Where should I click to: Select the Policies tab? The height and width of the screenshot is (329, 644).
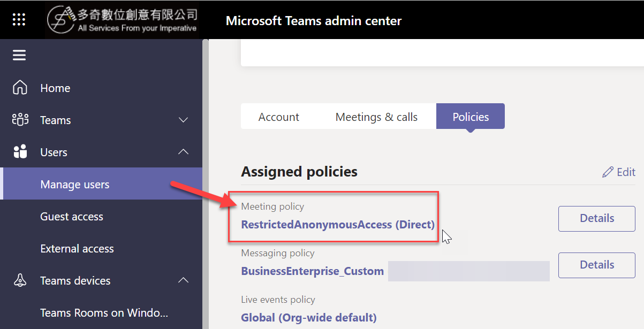click(x=471, y=117)
